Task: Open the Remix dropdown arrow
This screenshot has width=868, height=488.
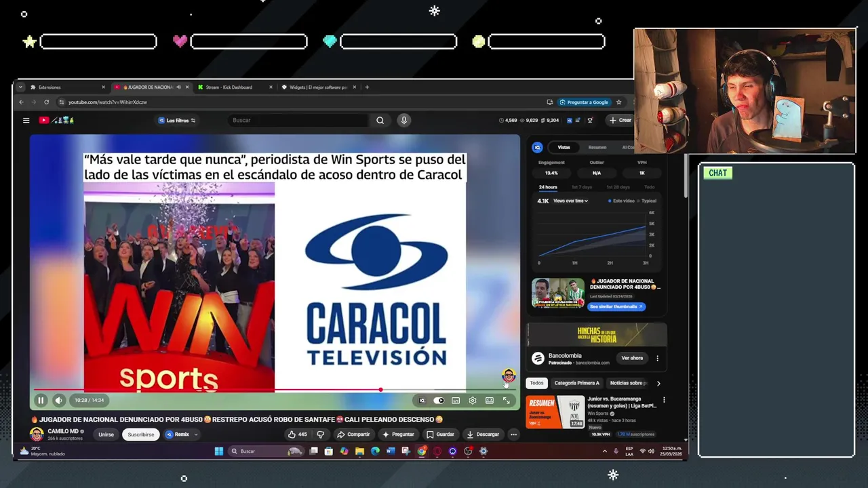Action: coord(196,434)
